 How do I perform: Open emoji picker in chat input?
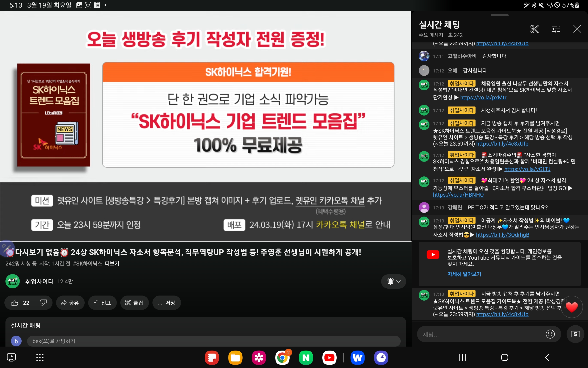coord(550,334)
